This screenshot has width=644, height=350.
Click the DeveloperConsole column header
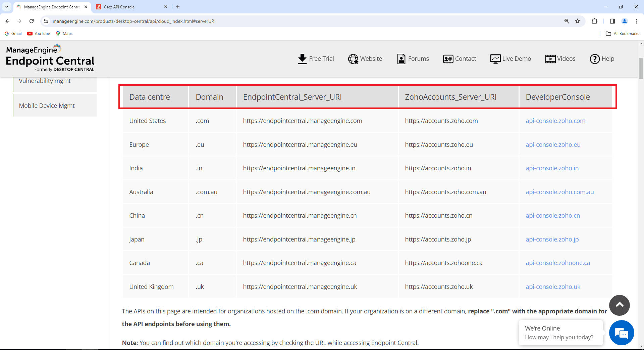(x=566, y=97)
